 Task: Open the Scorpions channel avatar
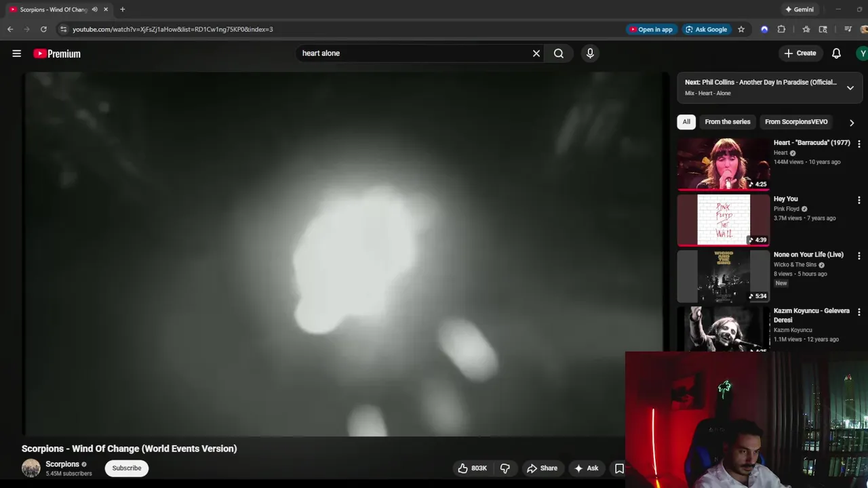pos(31,468)
